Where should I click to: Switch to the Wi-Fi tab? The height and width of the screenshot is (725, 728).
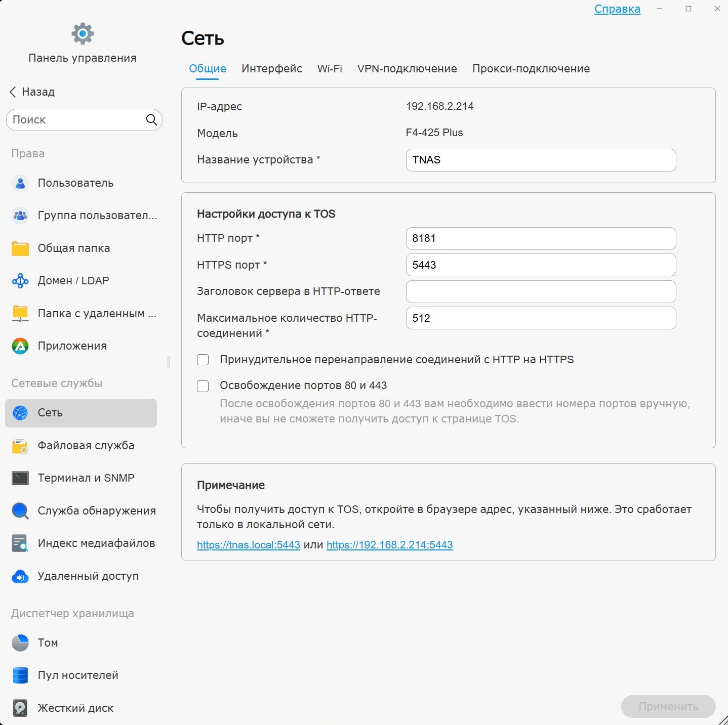[x=330, y=69]
